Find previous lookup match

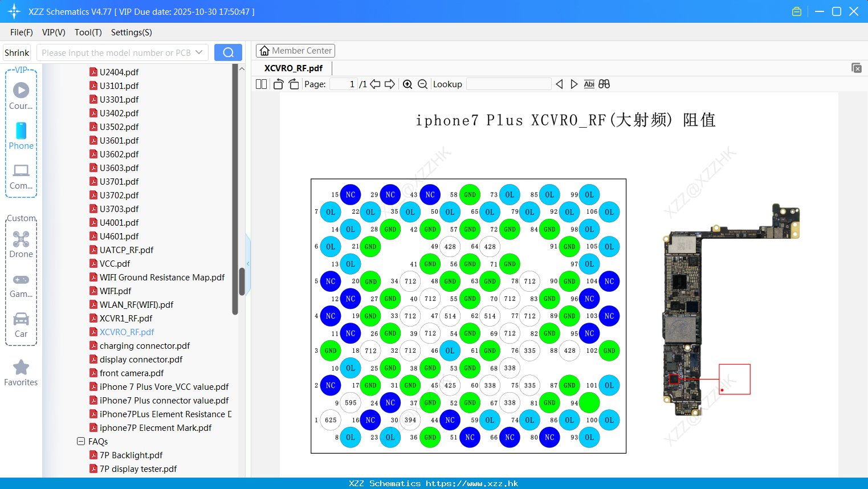click(559, 84)
